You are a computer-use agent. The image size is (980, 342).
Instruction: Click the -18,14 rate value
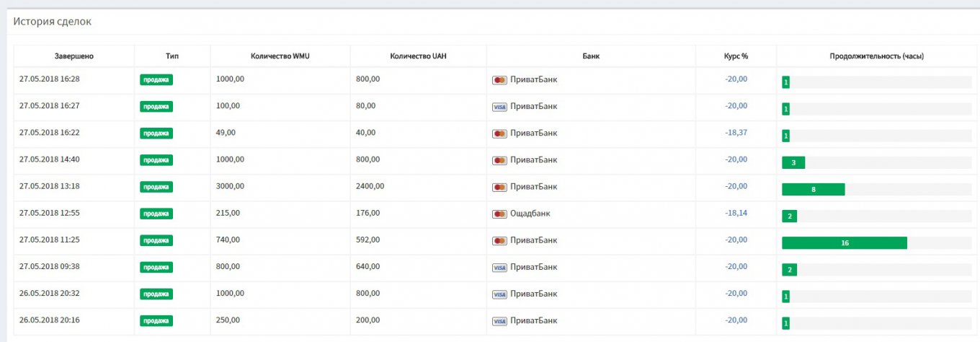[736, 214]
